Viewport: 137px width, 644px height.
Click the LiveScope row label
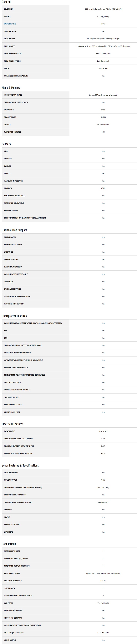tap(8, 532)
